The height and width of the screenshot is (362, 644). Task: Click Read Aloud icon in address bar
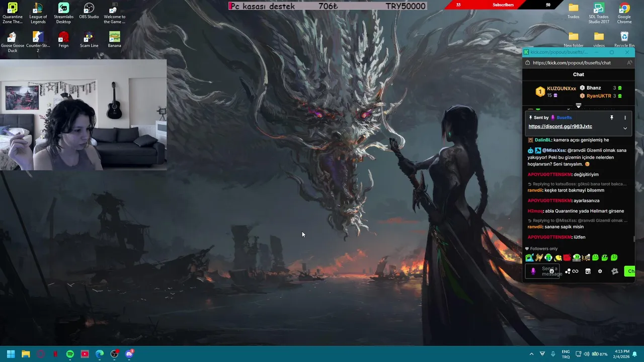(629, 63)
